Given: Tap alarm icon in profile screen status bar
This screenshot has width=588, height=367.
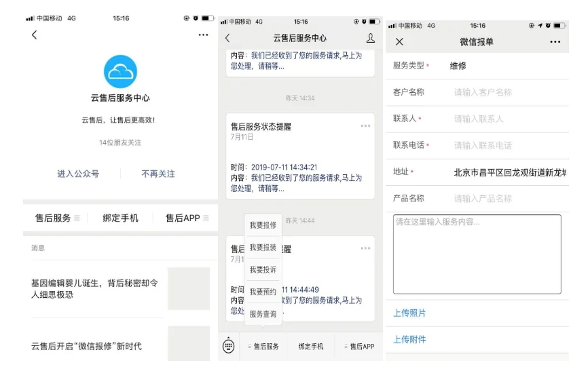Looking at the screenshot, I should (196, 18).
